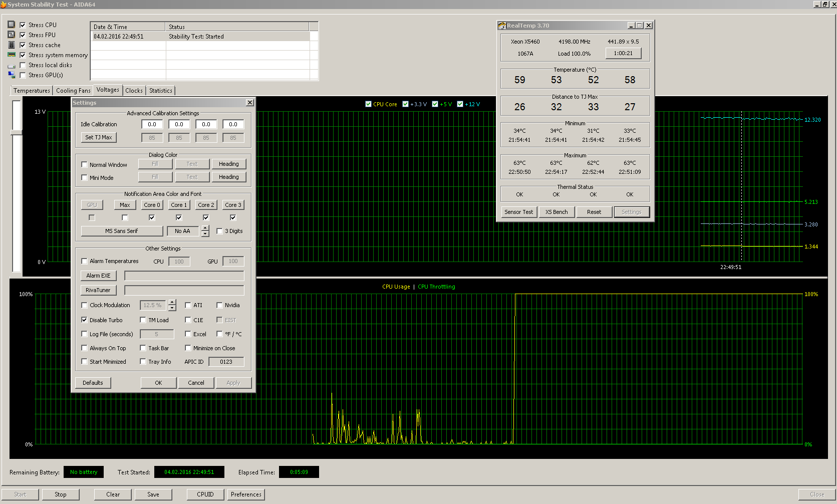Image resolution: width=837 pixels, height=504 pixels.
Task: Click the RealTemp title bar icon
Action: coord(502,26)
